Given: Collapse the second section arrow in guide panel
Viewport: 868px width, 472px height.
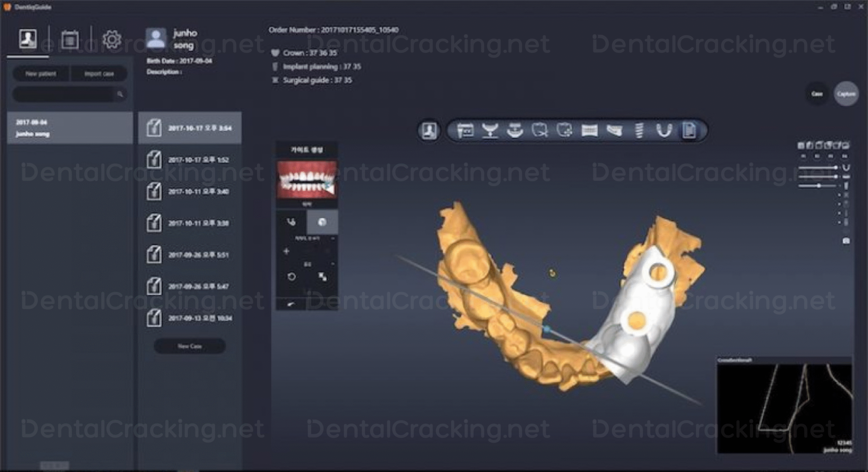Looking at the screenshot, I should pyautogui.click(x=333, y=264).
